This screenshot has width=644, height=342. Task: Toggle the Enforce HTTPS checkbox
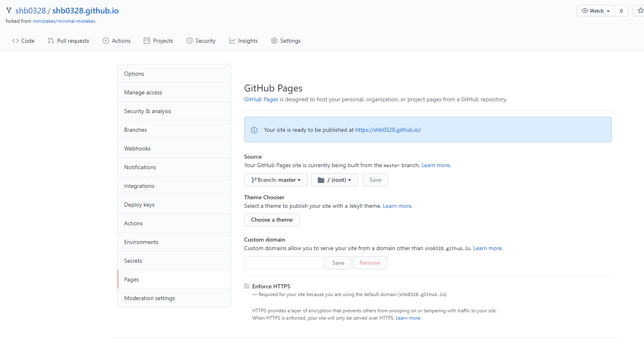click(x=247, y=286)
